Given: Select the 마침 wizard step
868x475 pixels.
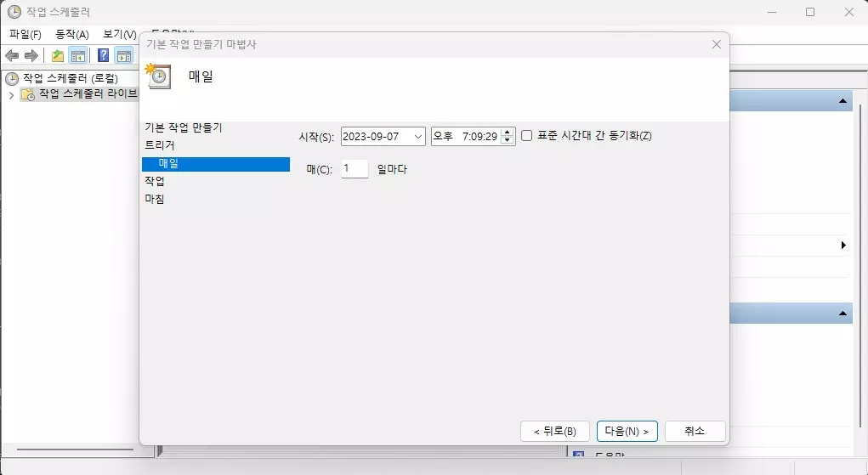Looking at the screenshot, I should pyautogui.click(x=155, y=199).
